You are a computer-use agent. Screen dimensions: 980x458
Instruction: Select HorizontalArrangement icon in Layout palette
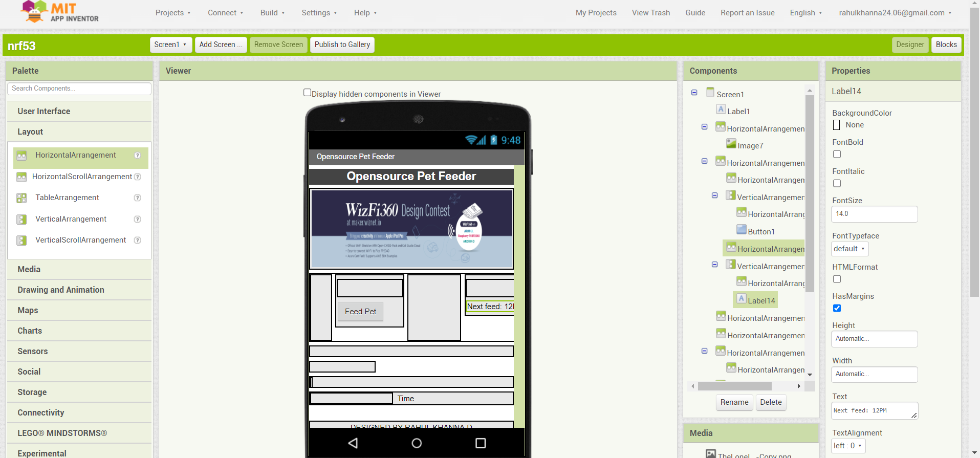[21, 156]
